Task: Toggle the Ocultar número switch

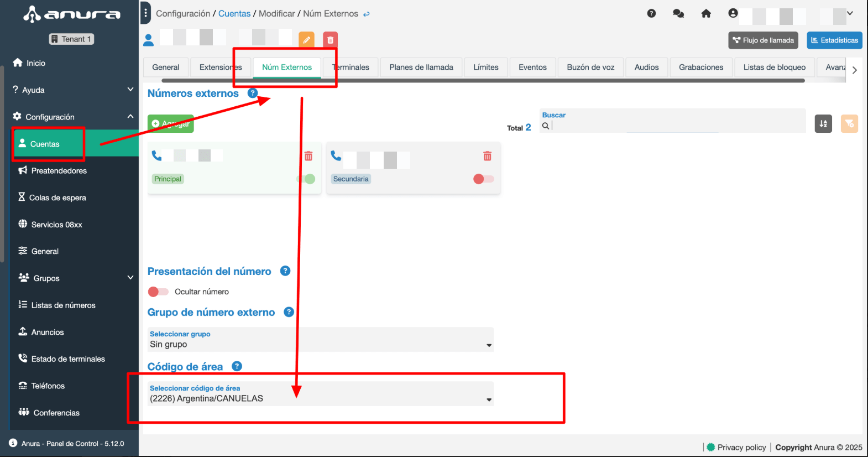Action: 158,292
